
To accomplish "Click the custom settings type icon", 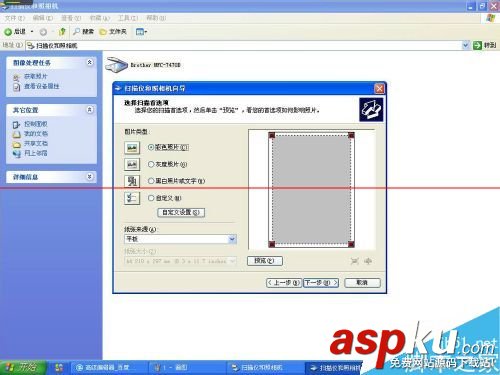I will tap(132, 198).
